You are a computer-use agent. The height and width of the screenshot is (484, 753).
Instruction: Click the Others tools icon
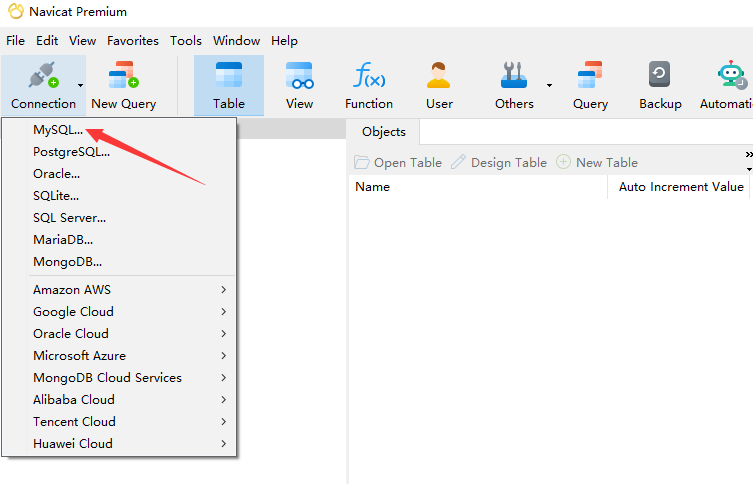[x=514, y=75]
